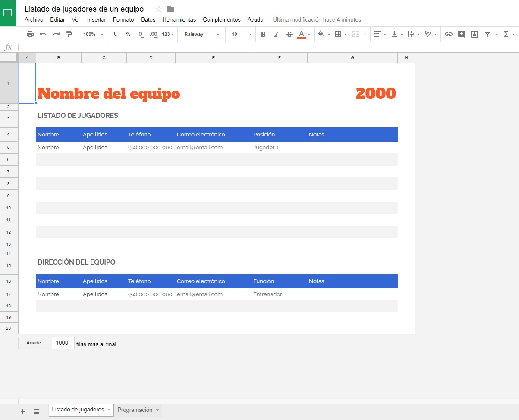Open the Raleway font dropdown
This screenshot has width=519, height=420.
(x=201, y=34)
